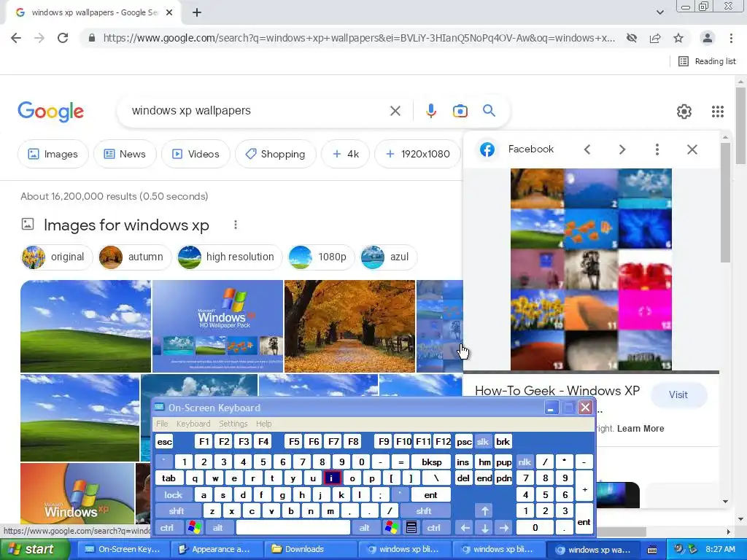Screen dimensions: 747x560
Task: Toggle the left ctrl key on the On-Screen Keyboard
Action: (x=167, y=528)
